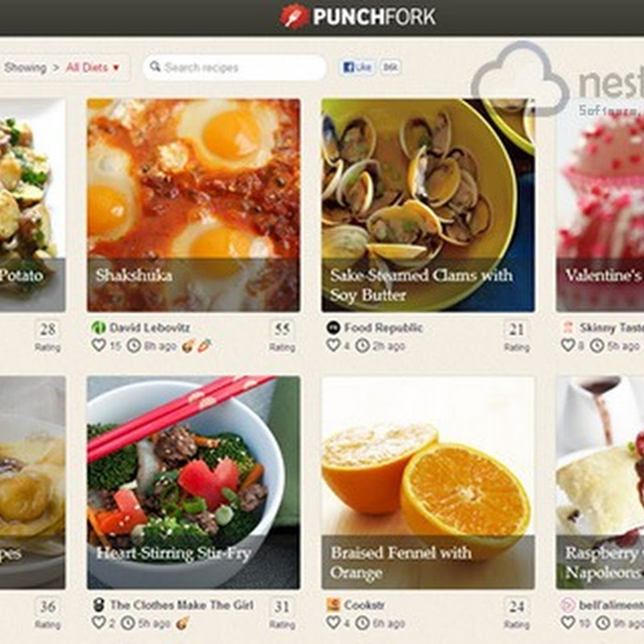Open the All Diets dropdown
This screenshot has width=644, height=644.
coord(93,68)
